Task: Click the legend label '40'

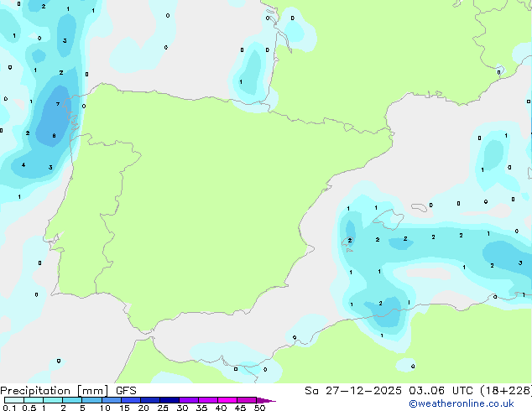Action: tap(221, 408)
